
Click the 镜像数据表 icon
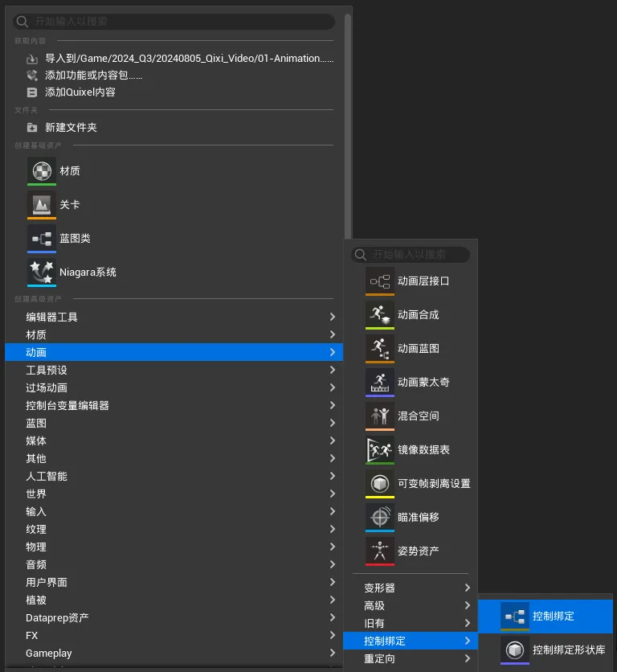380,450
